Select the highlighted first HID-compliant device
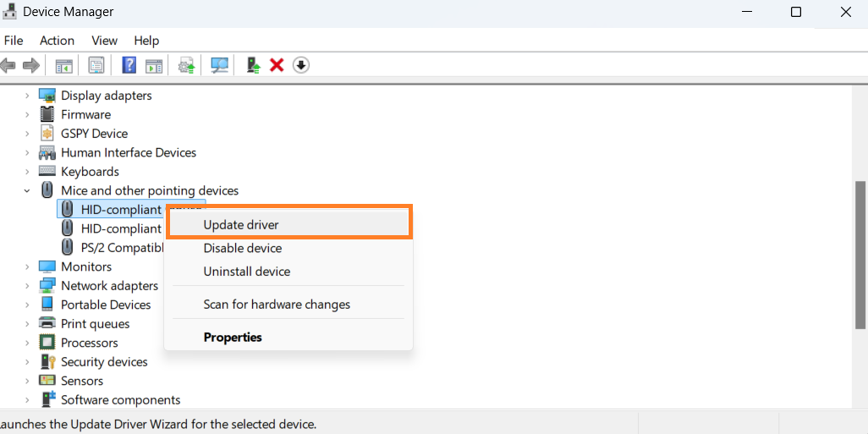 111,209
